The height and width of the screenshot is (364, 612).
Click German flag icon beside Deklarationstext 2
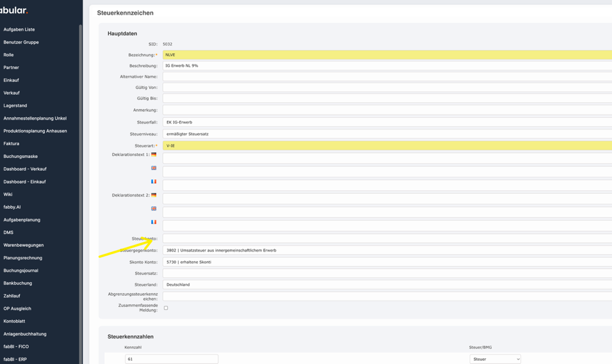tap(154, 195)
